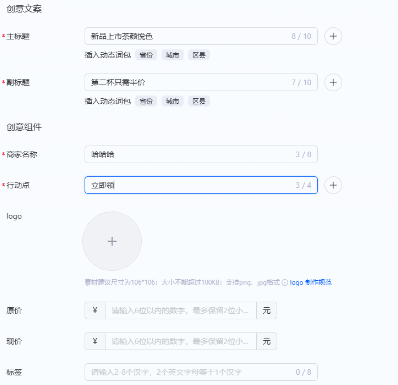Click the 标签 input field

click(x=201, y=372)
